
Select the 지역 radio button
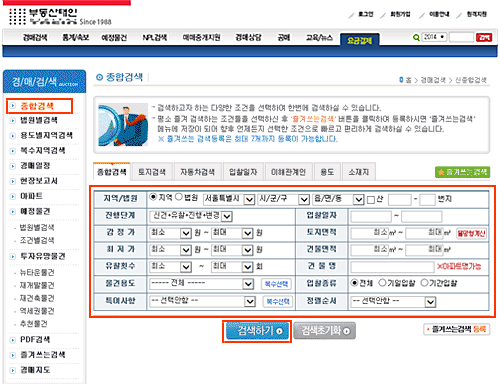(153, 197)
